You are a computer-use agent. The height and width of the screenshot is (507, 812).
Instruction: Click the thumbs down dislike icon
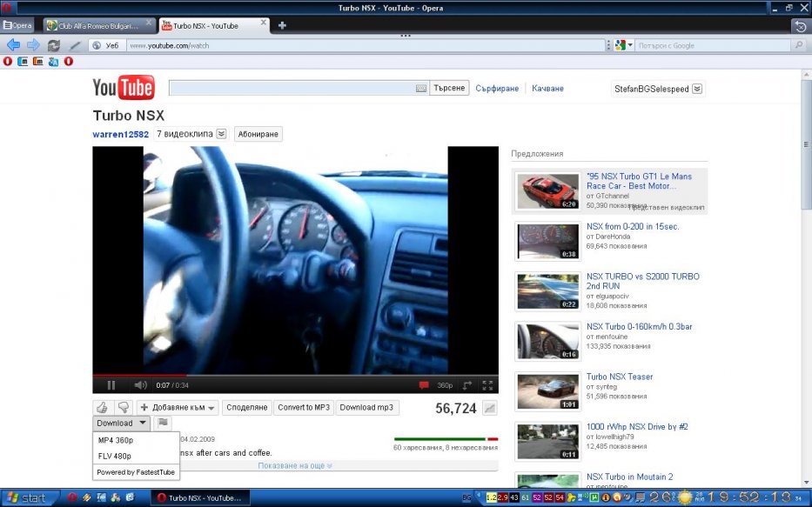point(123,407)
